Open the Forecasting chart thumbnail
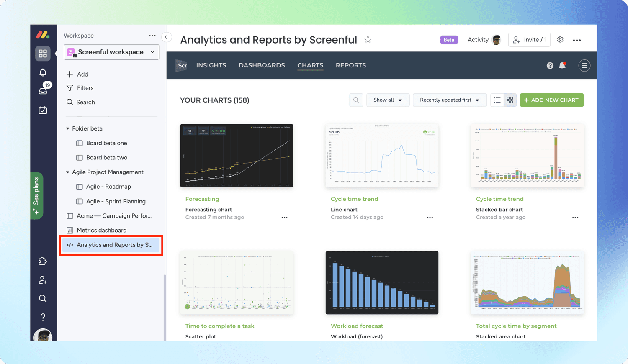The image size is (628, 364). [x=237, y=156]
